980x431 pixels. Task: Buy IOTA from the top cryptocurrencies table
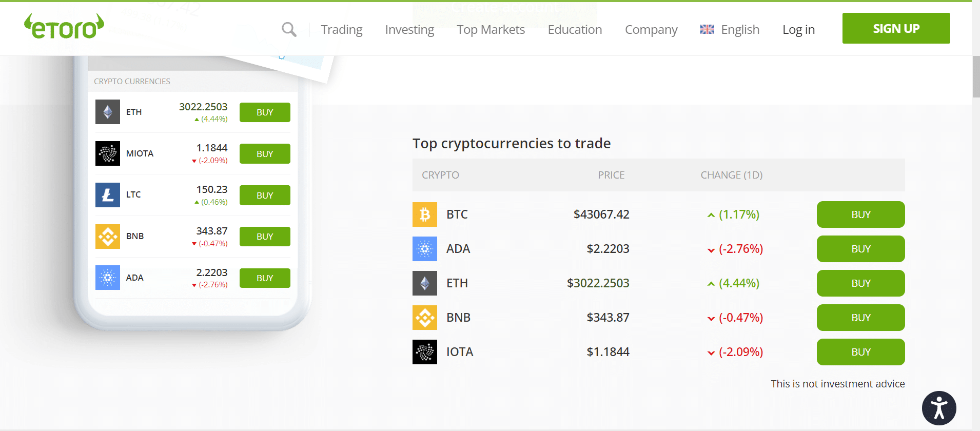[x=861, y=352]
